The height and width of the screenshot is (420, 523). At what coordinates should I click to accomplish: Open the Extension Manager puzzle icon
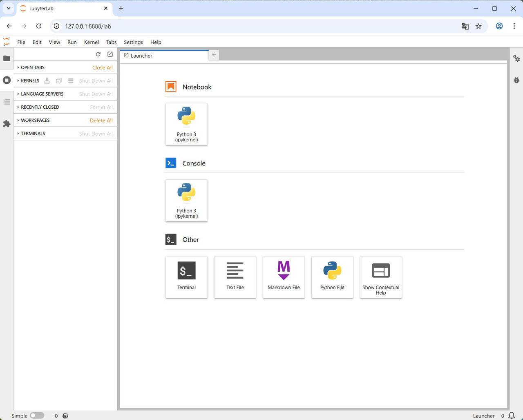tap(7, 124)
